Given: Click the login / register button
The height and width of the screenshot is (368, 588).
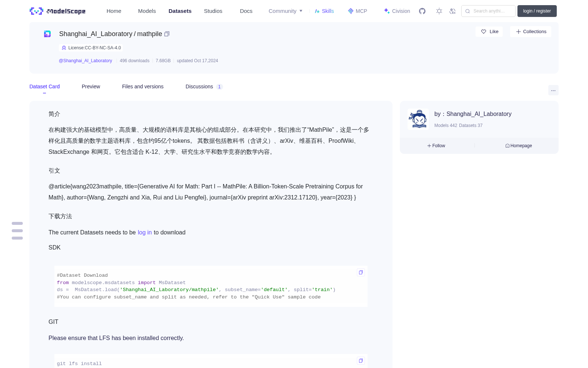Looking at the screenshot, I should point(537,11).
